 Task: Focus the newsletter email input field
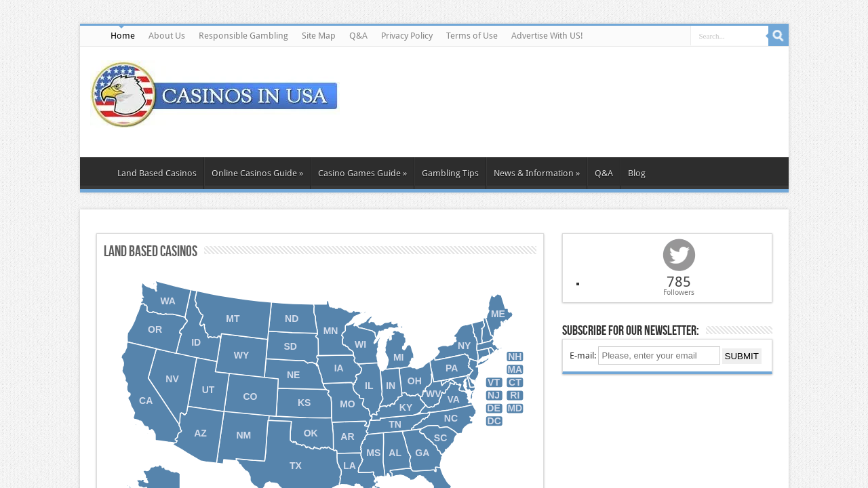[659, 355]
